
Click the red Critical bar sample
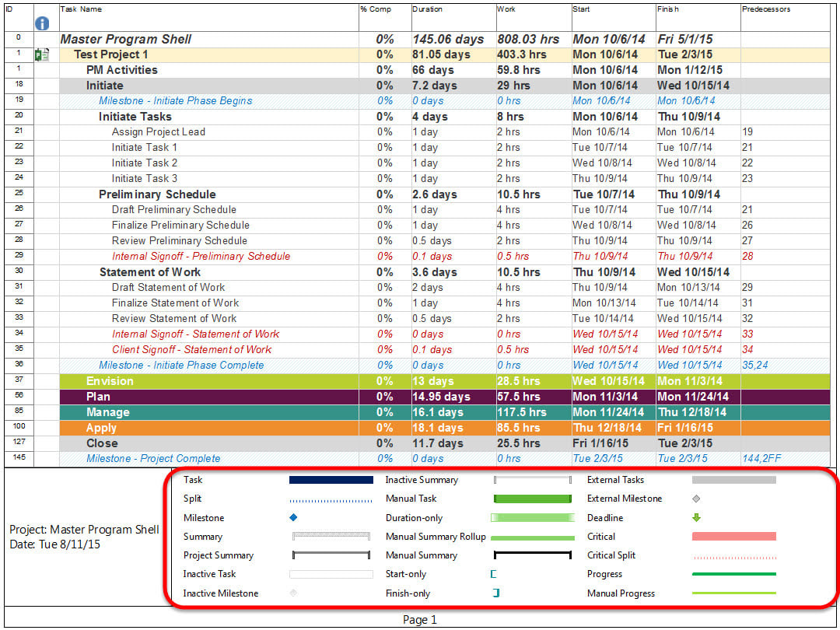click(734, 536)
